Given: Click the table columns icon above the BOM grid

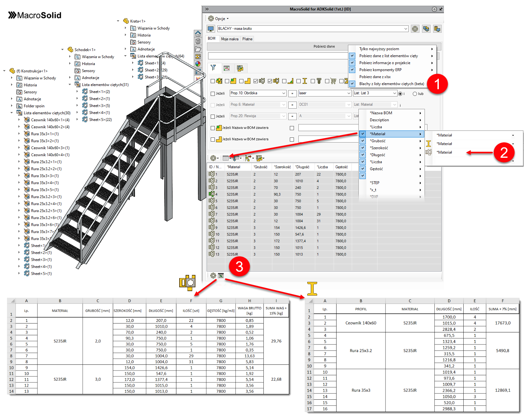Looking at the screenshot, I should click(x=226, y=158).
